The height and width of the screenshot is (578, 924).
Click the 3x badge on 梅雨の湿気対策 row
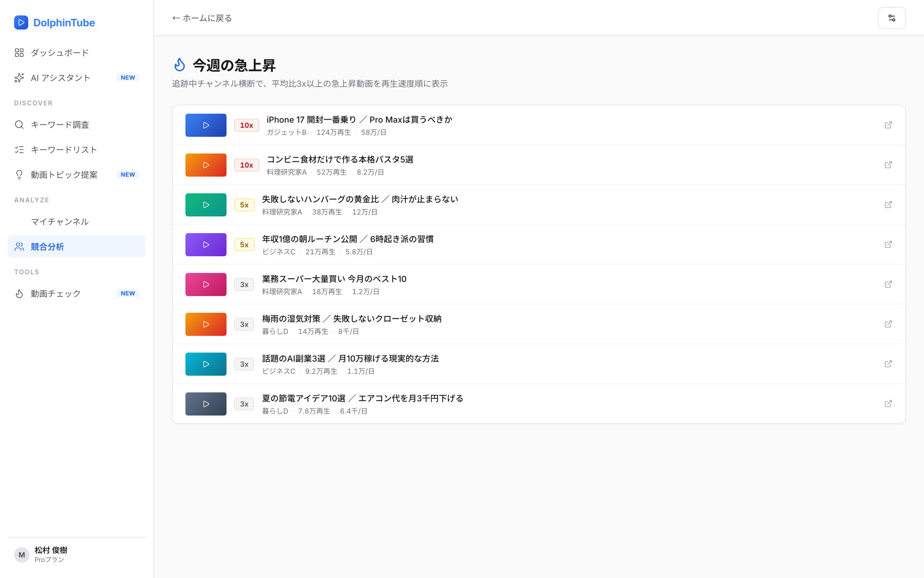pos(244,324)
